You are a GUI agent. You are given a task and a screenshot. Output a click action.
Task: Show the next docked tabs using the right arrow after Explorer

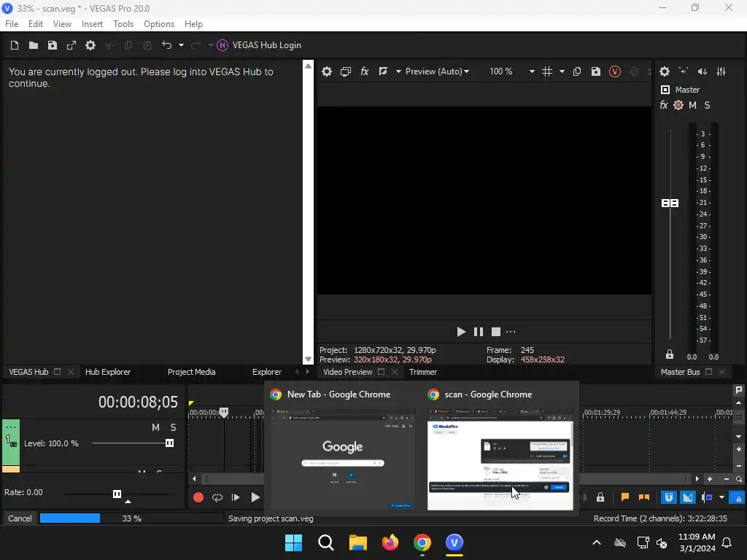(x=308, y=372)
